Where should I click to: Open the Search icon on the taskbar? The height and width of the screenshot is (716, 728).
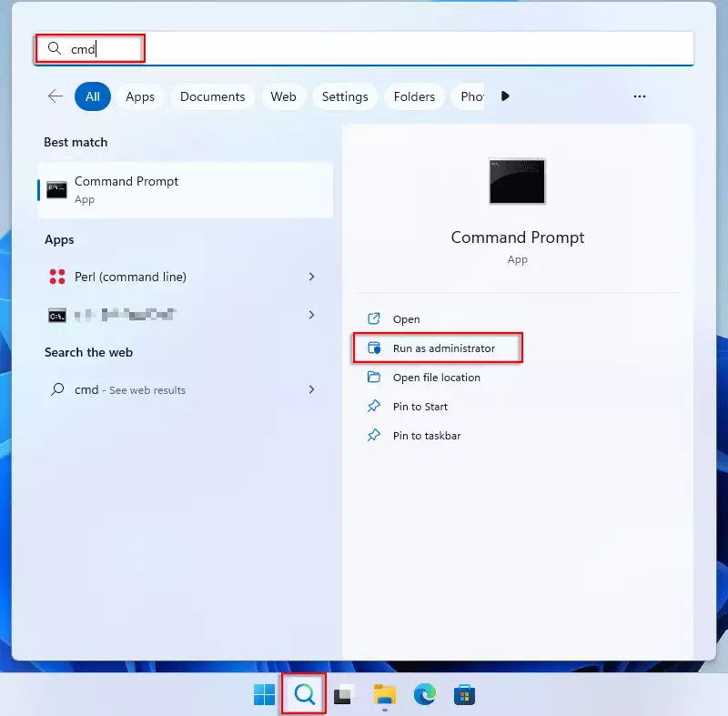pos(304,694)
